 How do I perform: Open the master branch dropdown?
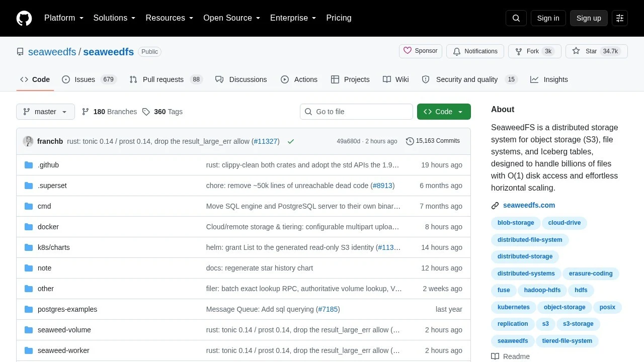click(x=45, y=112)
